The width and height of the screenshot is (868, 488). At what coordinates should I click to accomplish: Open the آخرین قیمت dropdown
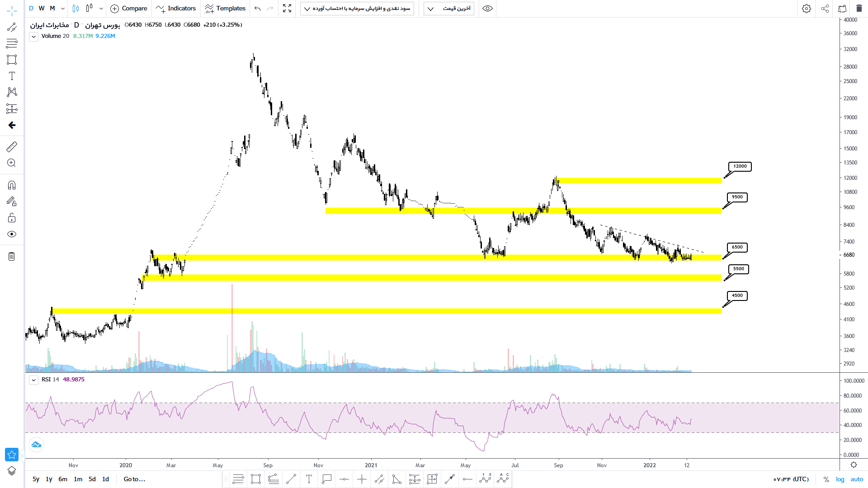[448, 9]
